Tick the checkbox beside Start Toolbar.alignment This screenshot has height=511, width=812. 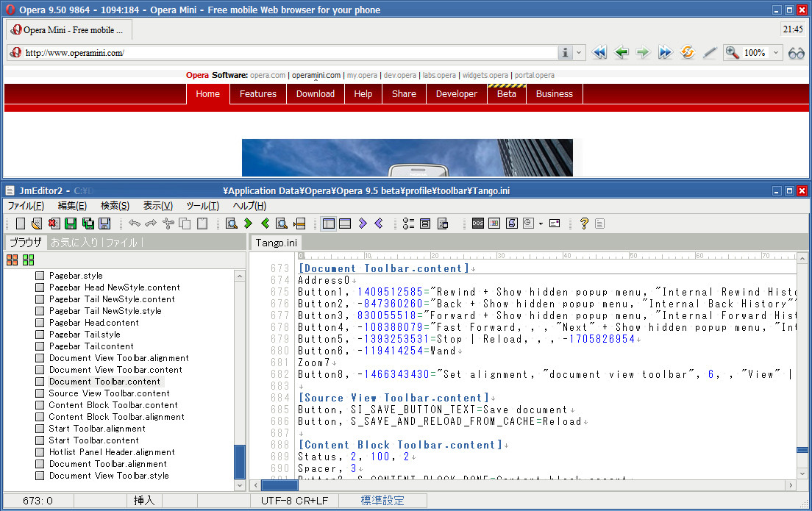pyautogui.click(x=40, y=429)
